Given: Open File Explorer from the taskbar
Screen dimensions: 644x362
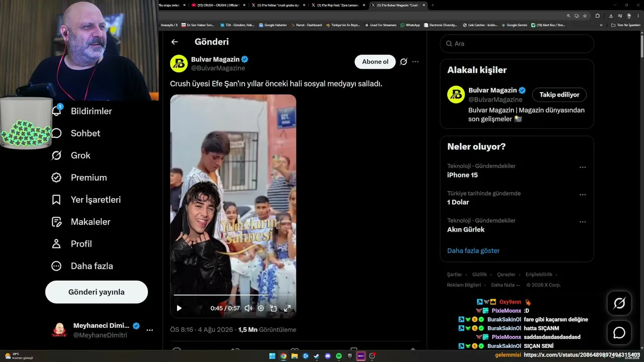Looking at the screenshot, I should 294,356.
